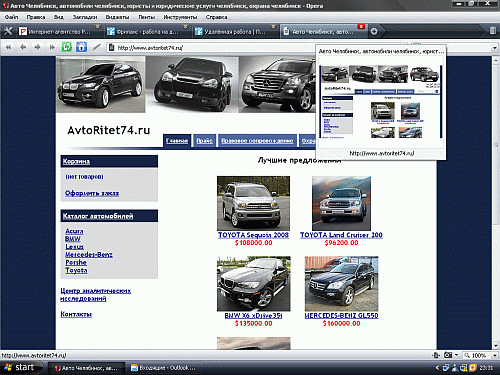Image resolution: width=500 pixels, height=375 pixels.
Task: Open the Home page icon
Action: pyautogui.click(x=81, y=47)
